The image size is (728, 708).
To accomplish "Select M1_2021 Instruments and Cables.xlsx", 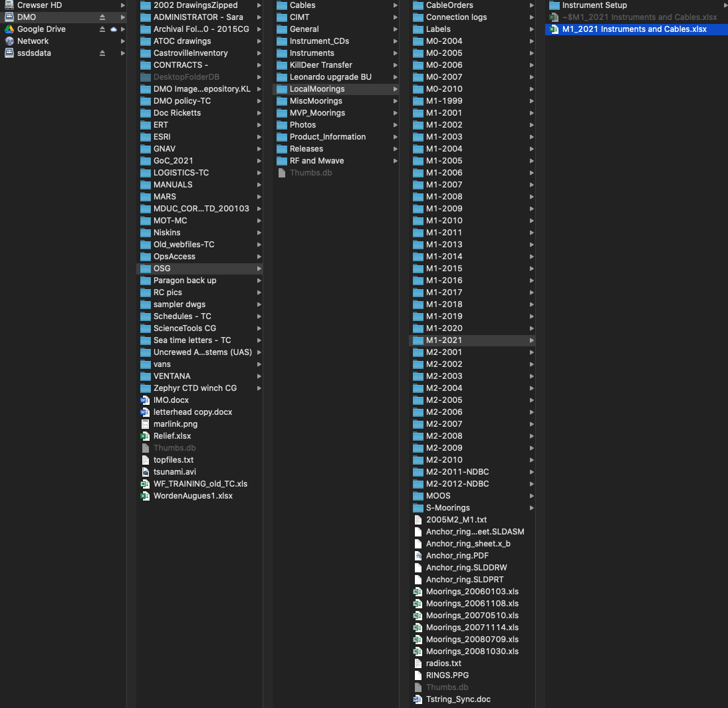I will click(x=634, y=29).
